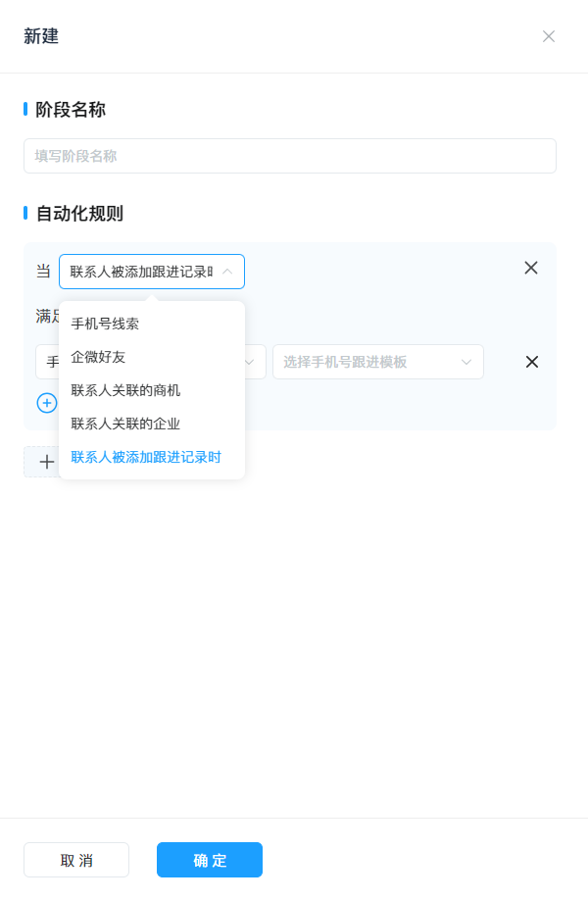Screen dimensions: 588x901
Task: Add a condition with the circled plus icon
Action: tap(47, 403)
